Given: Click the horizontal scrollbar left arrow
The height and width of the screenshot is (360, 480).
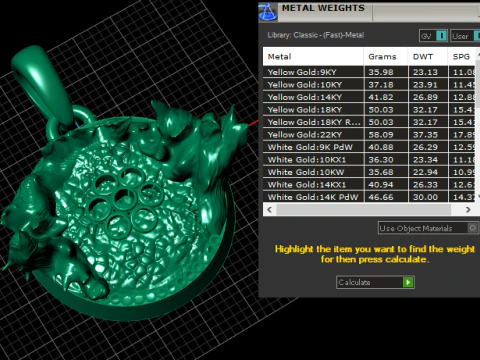Looking at the screenshot, I should (270, 210).
